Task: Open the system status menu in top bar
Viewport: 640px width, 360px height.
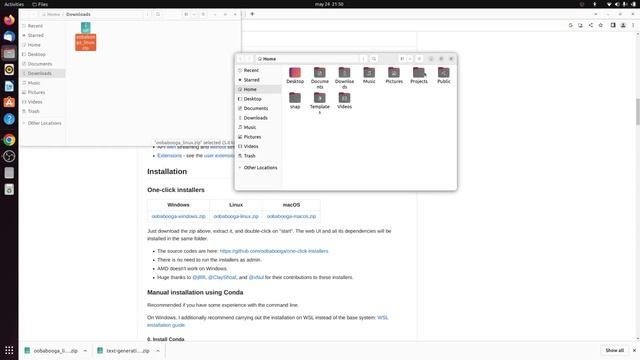Action: click(x=620, y=4)
